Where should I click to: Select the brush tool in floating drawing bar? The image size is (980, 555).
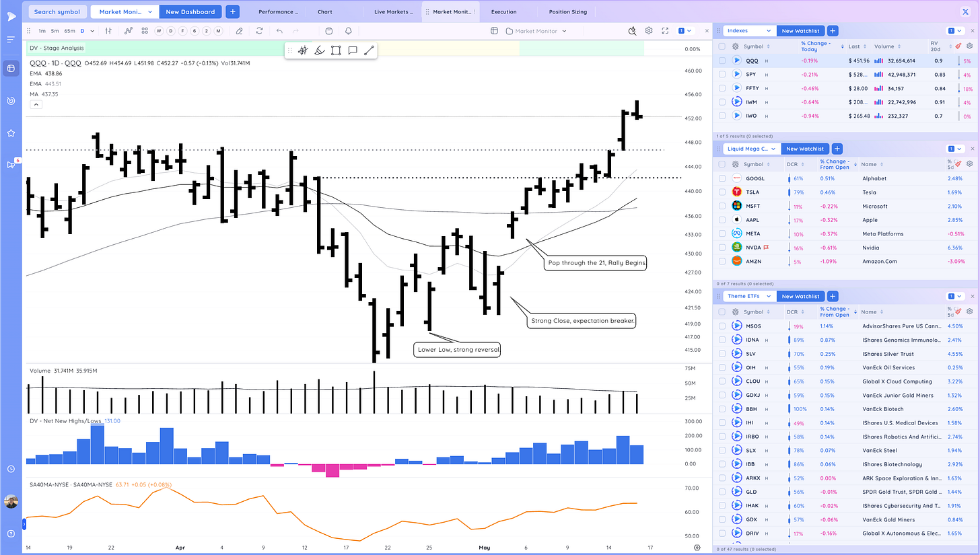coord(320,50)
